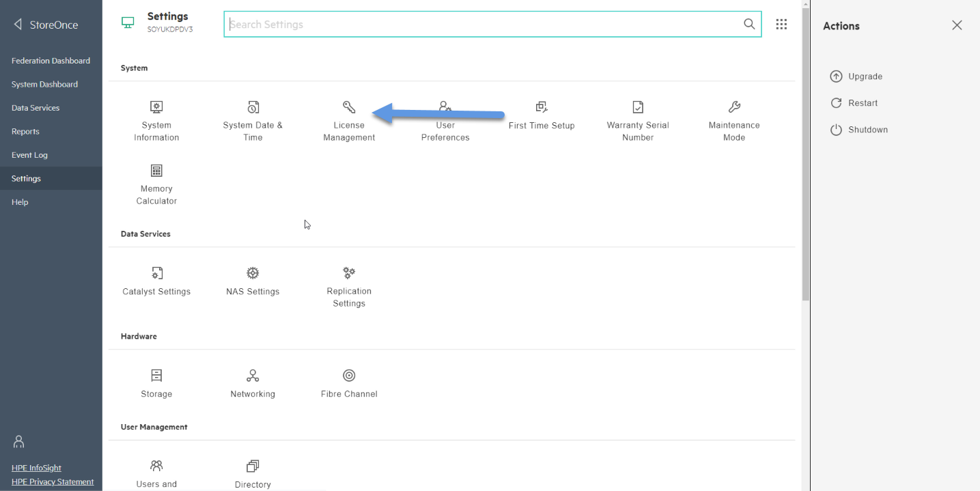Click the SOYUKDPDV3 hostname text
Image resolution: width=980 pixels, height=491 pixels.
pyautogui.click(x=170, y=30)
